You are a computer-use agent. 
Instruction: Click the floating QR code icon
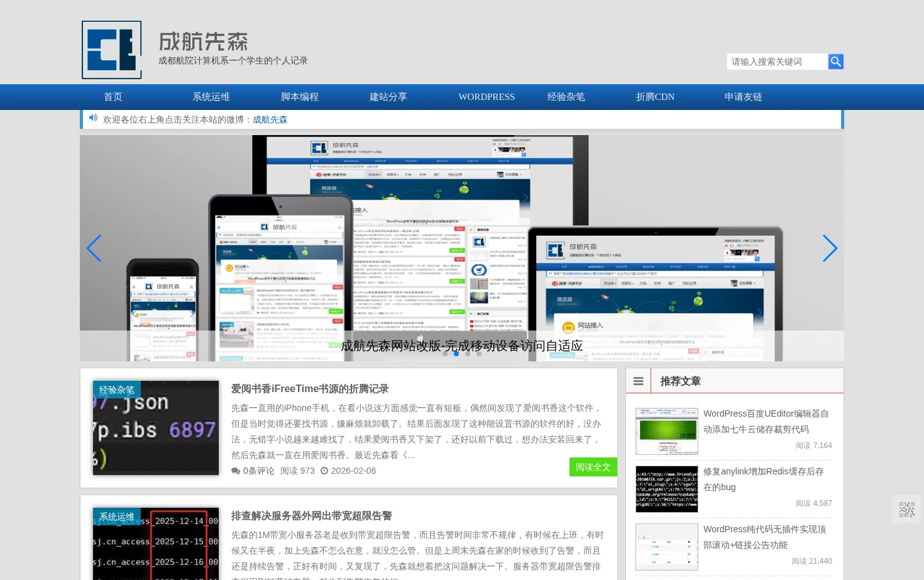coord(906,509)
